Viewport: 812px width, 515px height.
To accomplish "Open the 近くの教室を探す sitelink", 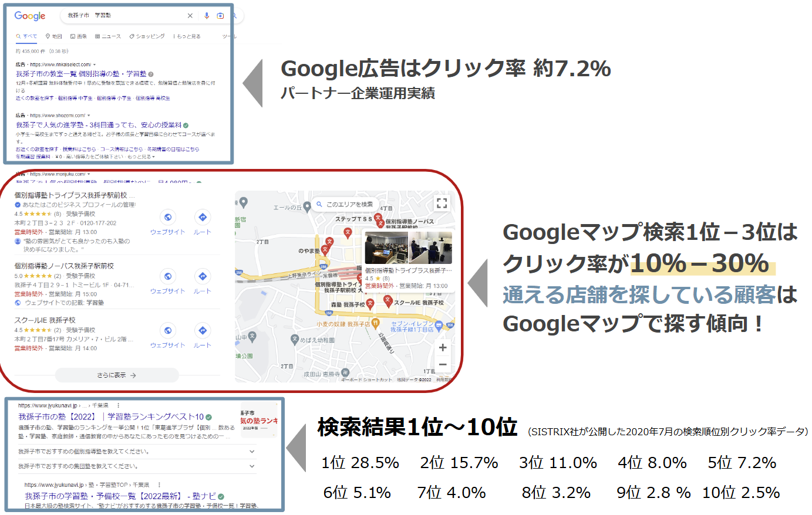I will pos(35,99).
